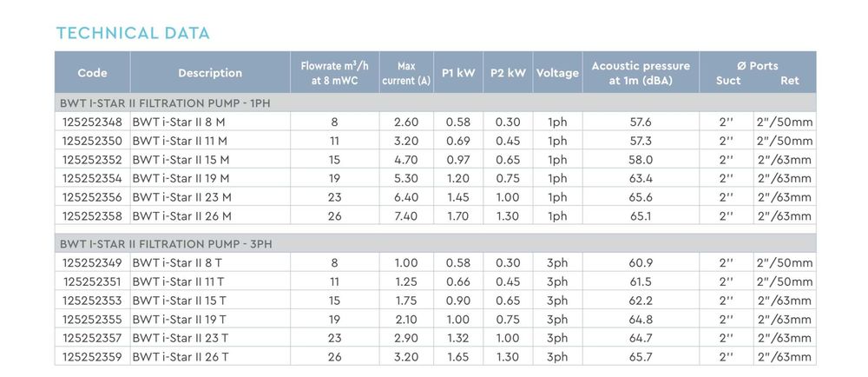The height and width of the screenshot is (377, 868).
Task: Click the Max current (A) header
Action: click(x=406, y=73)
